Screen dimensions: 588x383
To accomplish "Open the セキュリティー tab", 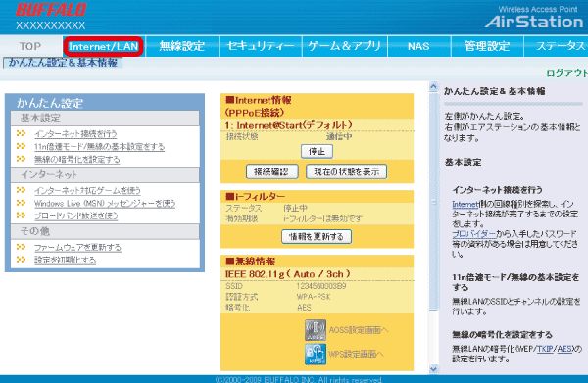I will click(x=261, y=46).
